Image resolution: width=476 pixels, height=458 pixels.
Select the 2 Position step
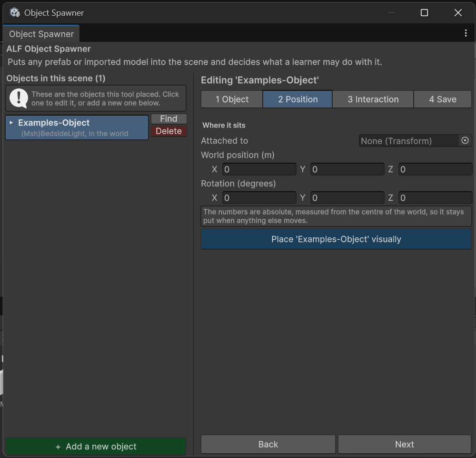[x=297, y=99]
